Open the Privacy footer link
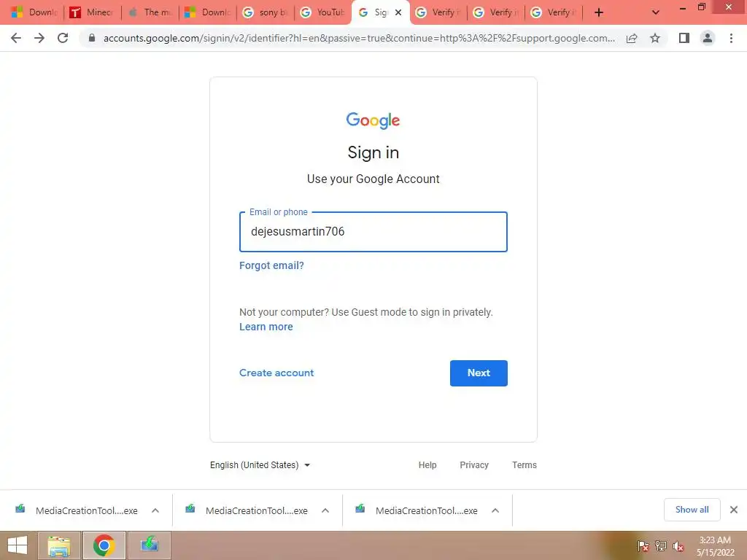 [474, 464]
